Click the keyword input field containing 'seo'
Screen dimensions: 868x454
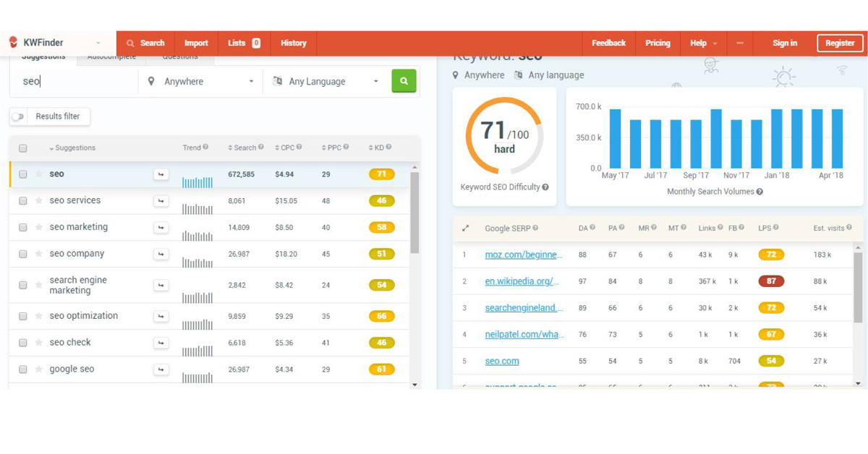coord(74,82)
